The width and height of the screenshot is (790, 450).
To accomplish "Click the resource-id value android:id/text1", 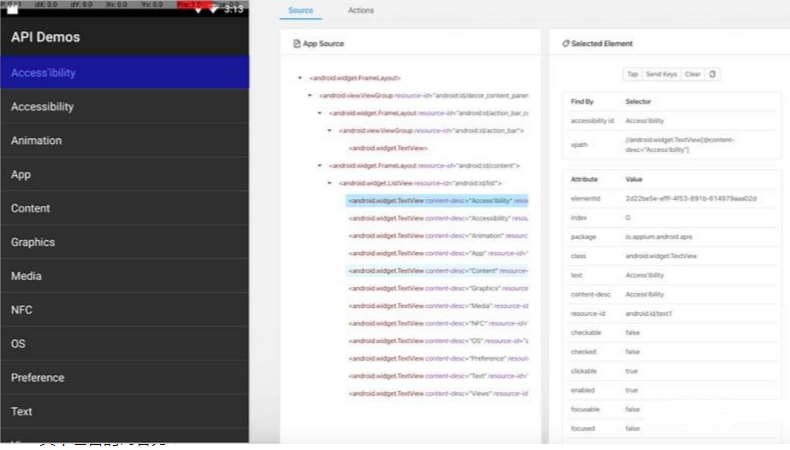I will (x=648, y=313).
